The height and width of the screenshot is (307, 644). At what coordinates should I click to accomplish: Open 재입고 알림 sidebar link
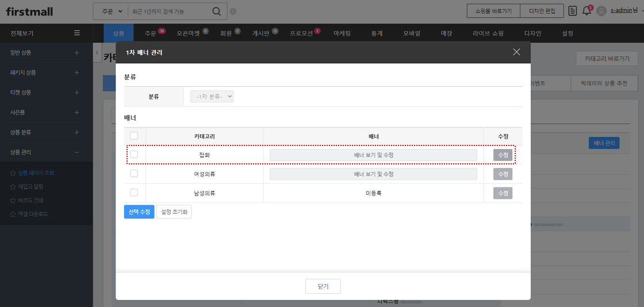coord(30,187)
